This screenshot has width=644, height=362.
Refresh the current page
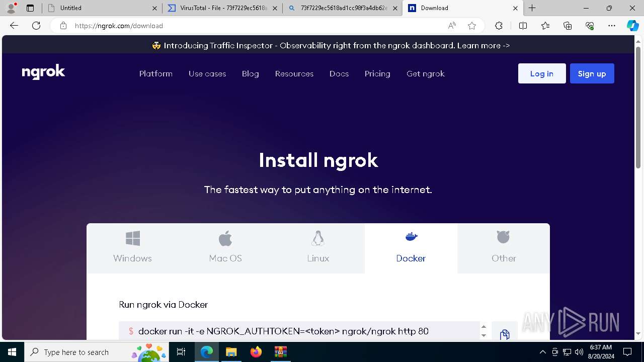click(36, 26)
